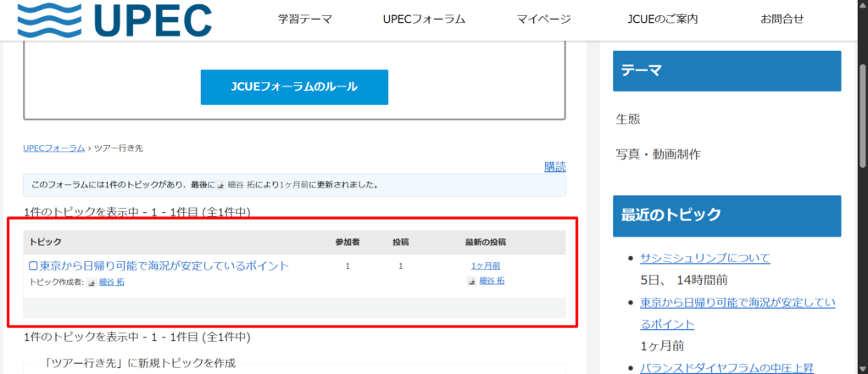868x374 pixels.
Task: Click avatar icon in latest post column
Action: click(x=471, y=281)
